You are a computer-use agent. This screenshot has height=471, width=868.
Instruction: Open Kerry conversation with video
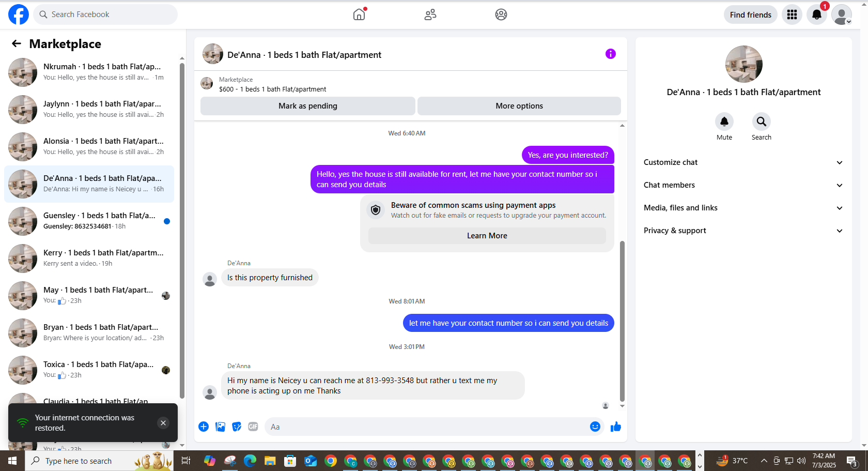89,259
